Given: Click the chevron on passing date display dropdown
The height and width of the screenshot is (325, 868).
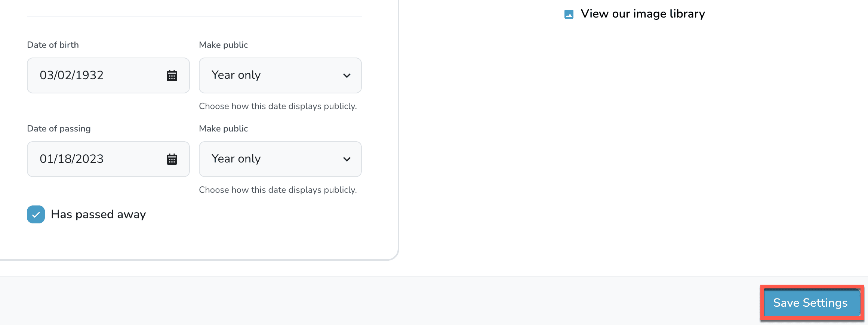Looking at the screenshot, I should pos(347,159).
